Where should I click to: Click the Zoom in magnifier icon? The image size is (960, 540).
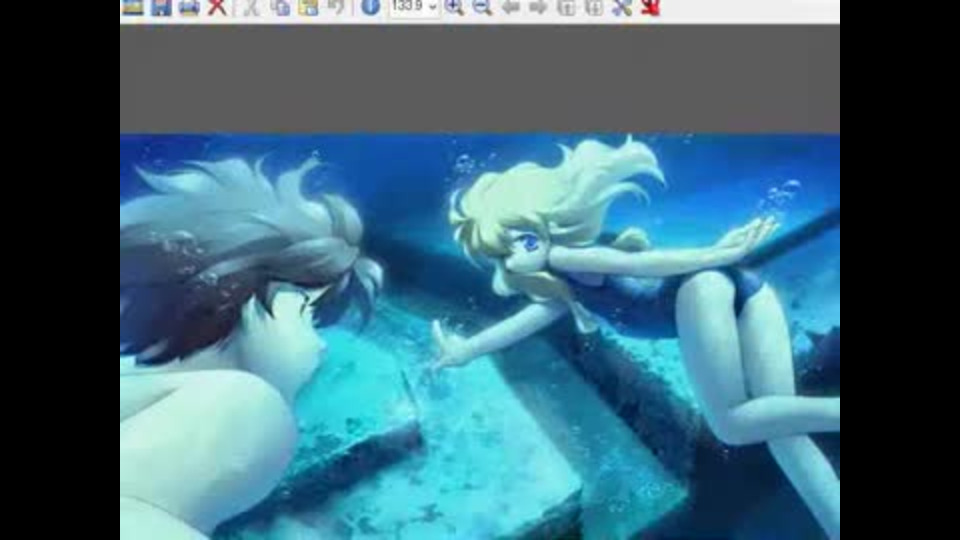pyautogui.click(x=454, y=7)
